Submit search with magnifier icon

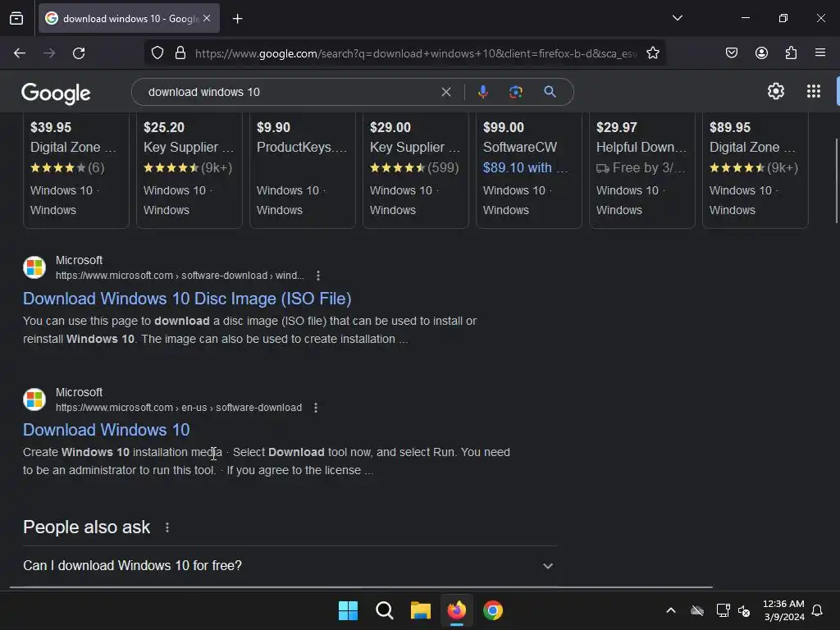click(x=550, y=92)
